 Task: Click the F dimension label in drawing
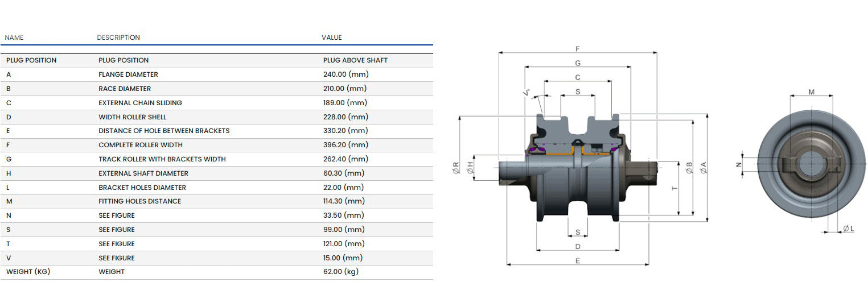578,49
